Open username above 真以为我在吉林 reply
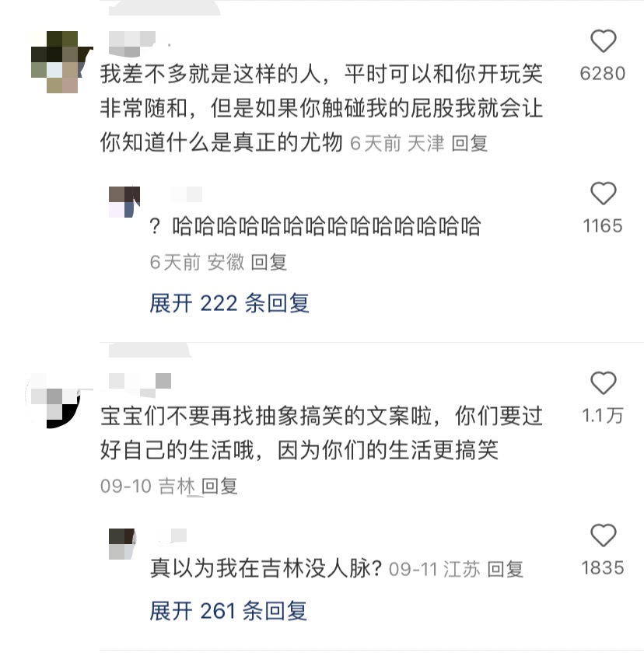644x656 pixels. tap(171, 536)
